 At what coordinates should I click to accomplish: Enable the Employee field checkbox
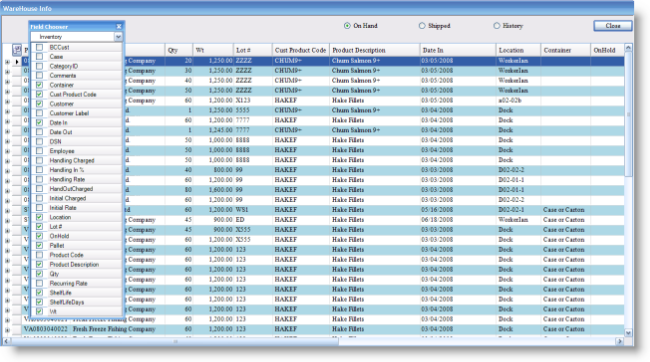pyautogui.click(x=39, y=151)
